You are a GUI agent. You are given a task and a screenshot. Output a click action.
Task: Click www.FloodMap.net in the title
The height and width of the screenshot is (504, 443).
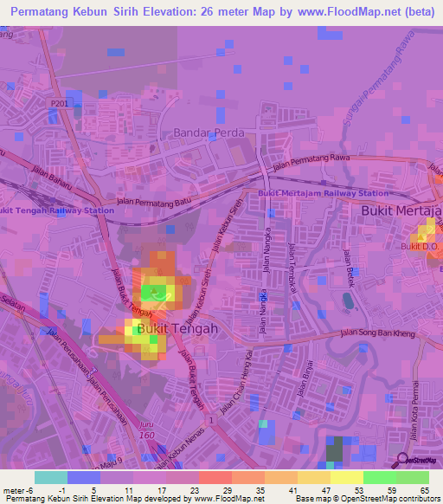tap(350, 11)
